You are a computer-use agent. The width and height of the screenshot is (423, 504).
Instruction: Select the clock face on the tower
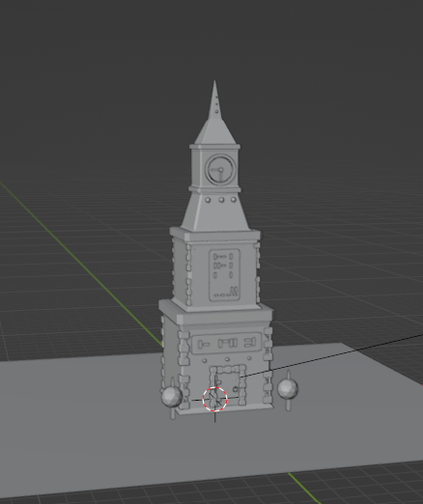point(221,169)
